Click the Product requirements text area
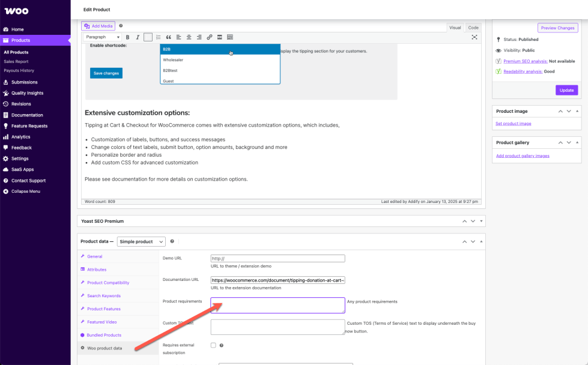Viewport: 588px width, 365px height. tap(277, 306)
